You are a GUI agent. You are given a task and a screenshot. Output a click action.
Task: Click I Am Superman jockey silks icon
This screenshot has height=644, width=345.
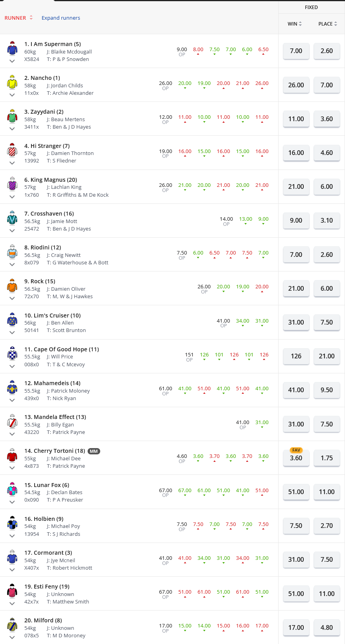(12, 49)
